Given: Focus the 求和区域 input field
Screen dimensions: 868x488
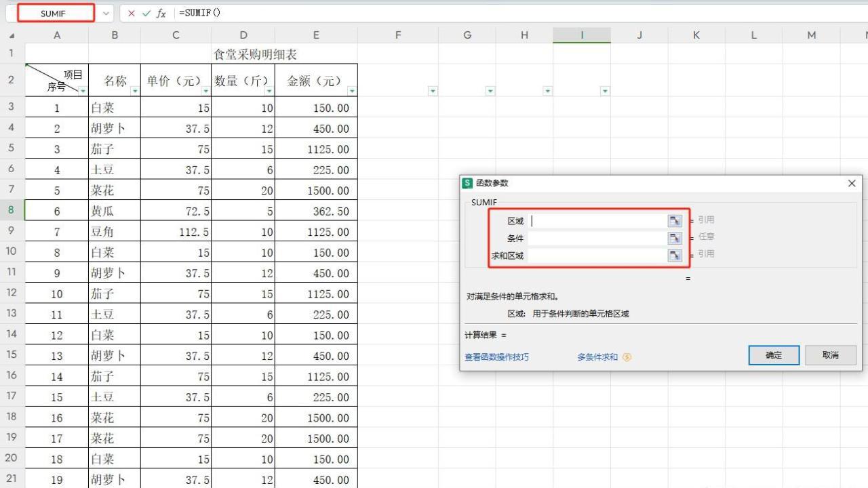Looking at the screenshot, I should (597, 256).
